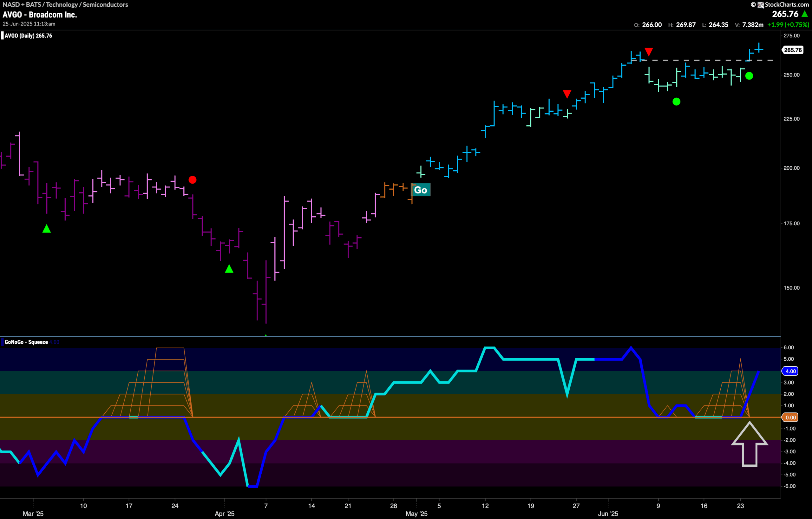This screenshot has width=812, height=519.
Task: Click the April 7 low price bar
Action: point(266,292)
